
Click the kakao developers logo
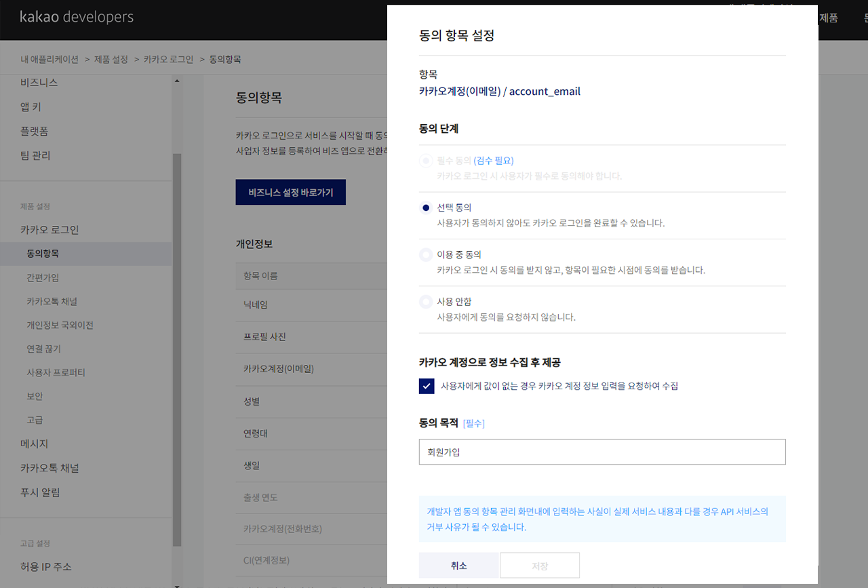(x=77, y=17)
